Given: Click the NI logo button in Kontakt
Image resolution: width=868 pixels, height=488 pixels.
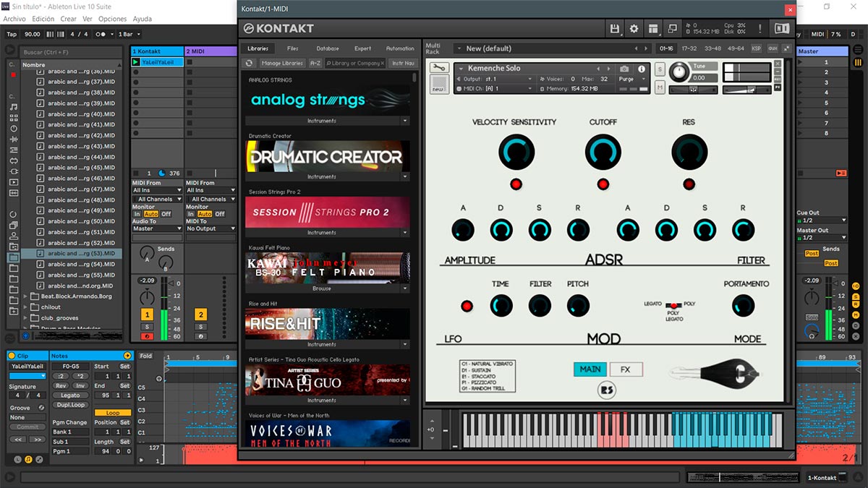Looking at the screenshot, I should point(782,29).
